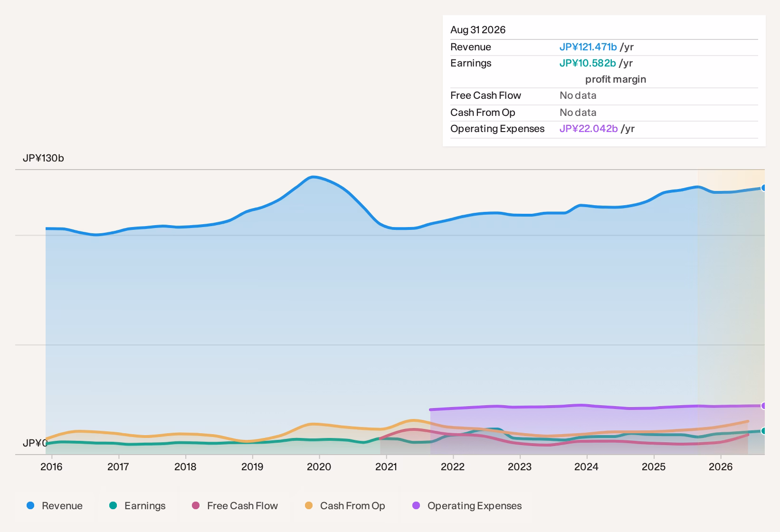Click the Free Cash Flow No data value

tap(578, 95)
